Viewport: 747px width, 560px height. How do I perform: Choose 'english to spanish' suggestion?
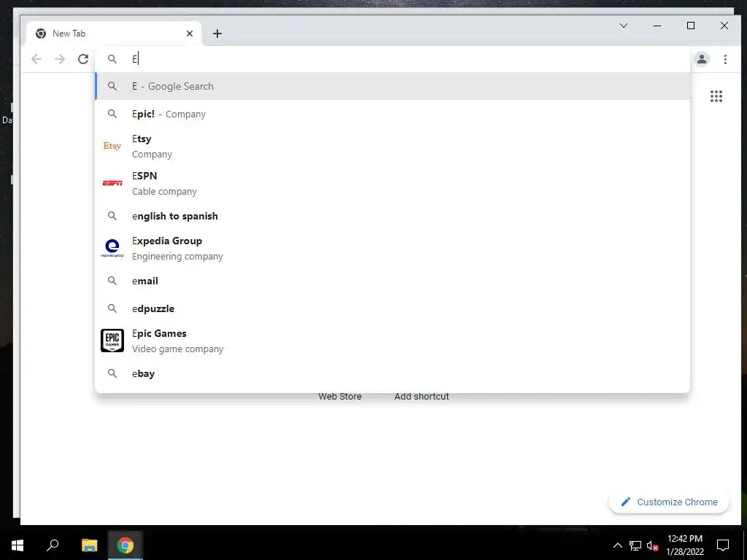392,216
